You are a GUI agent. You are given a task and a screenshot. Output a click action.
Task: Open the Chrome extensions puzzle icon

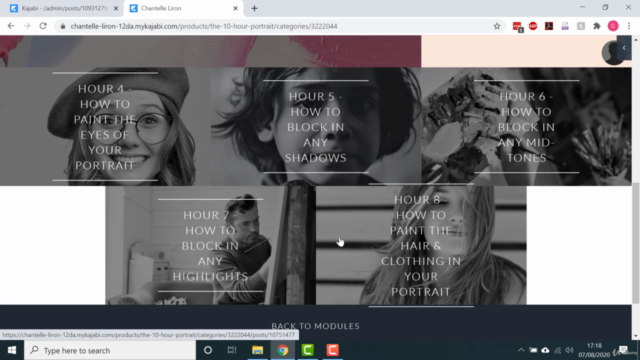coord(597,26)
